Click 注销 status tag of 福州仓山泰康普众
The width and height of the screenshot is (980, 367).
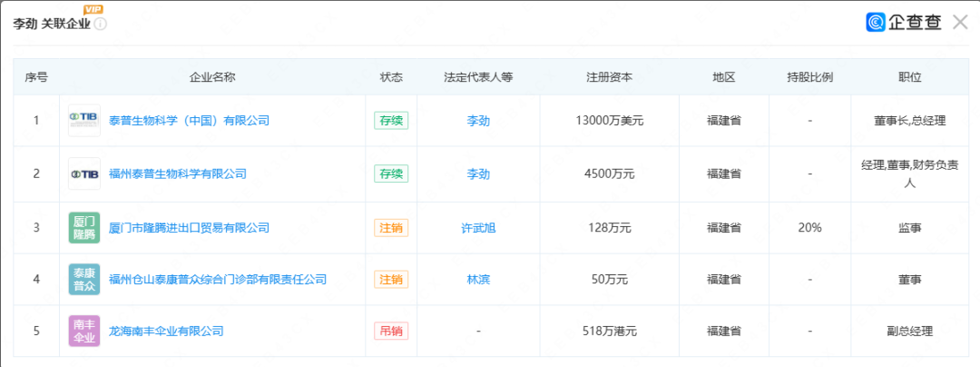[x=391, y=280]
